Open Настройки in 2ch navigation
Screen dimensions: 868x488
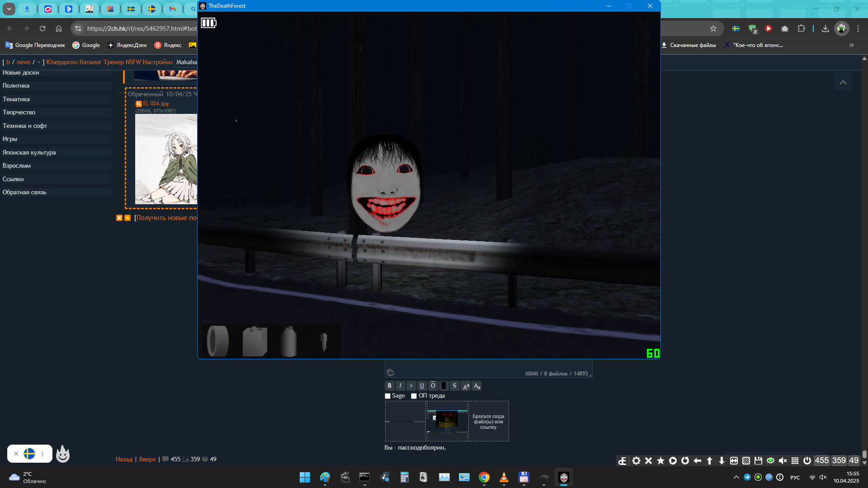tap(157, 62)
